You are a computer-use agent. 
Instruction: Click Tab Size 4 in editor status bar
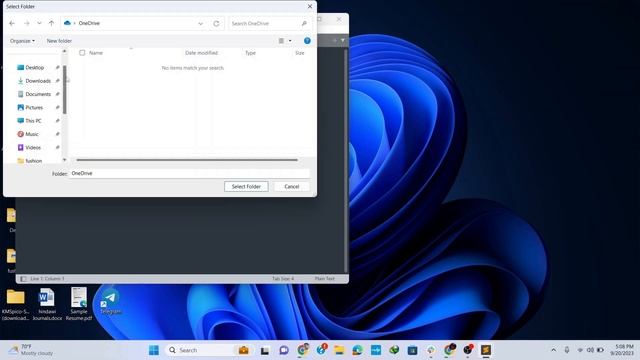283,279
